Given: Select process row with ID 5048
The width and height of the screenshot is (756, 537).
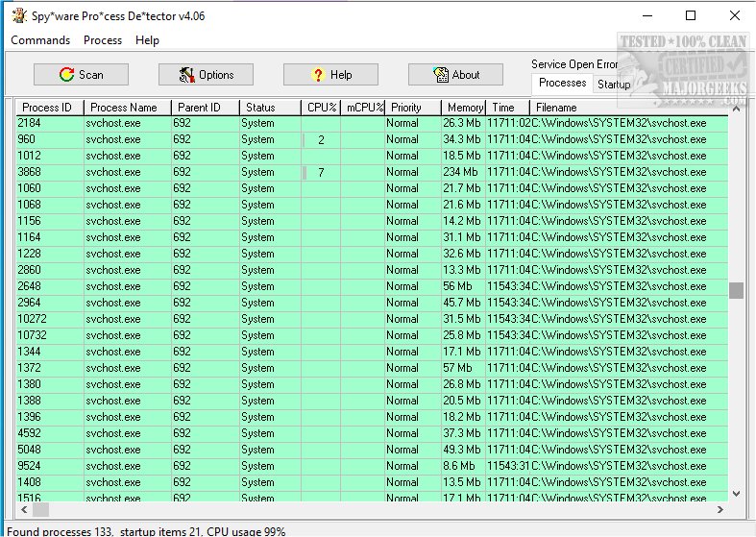Looking at the screenshot, I should (372, 451).
